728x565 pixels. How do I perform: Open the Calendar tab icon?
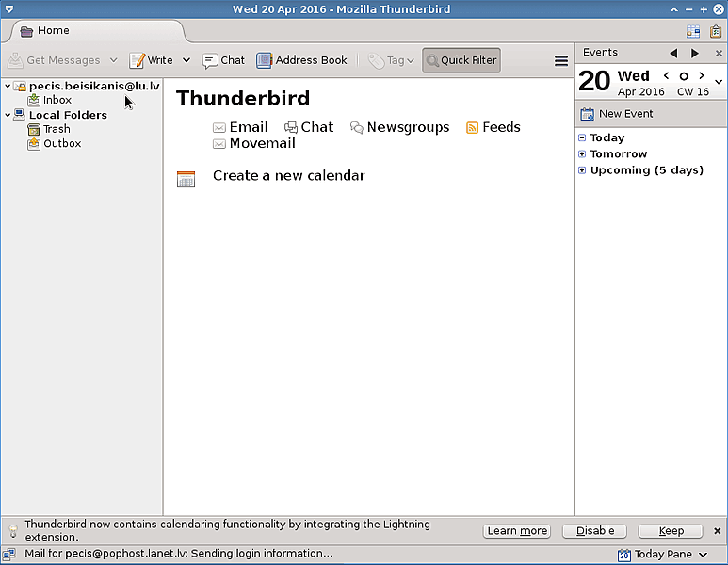click(x=693, y=31)
